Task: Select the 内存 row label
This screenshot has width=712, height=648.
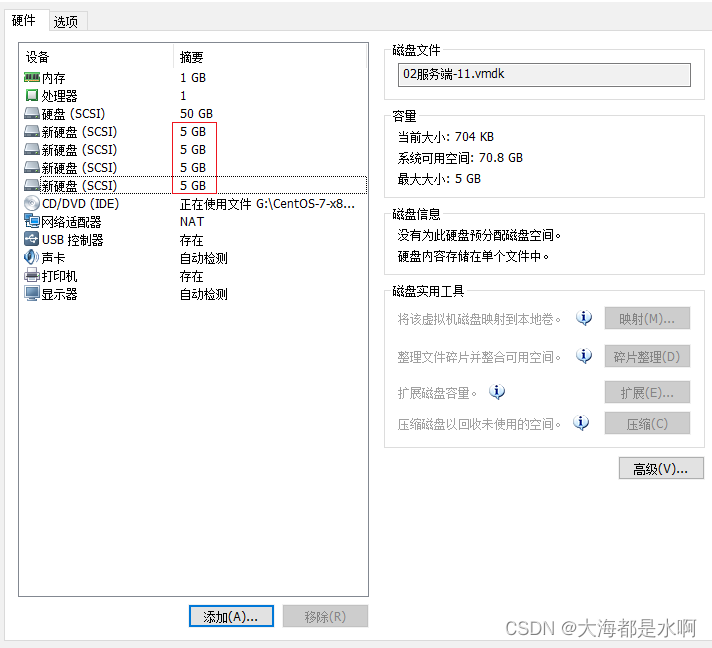Action: click(53, 78)
